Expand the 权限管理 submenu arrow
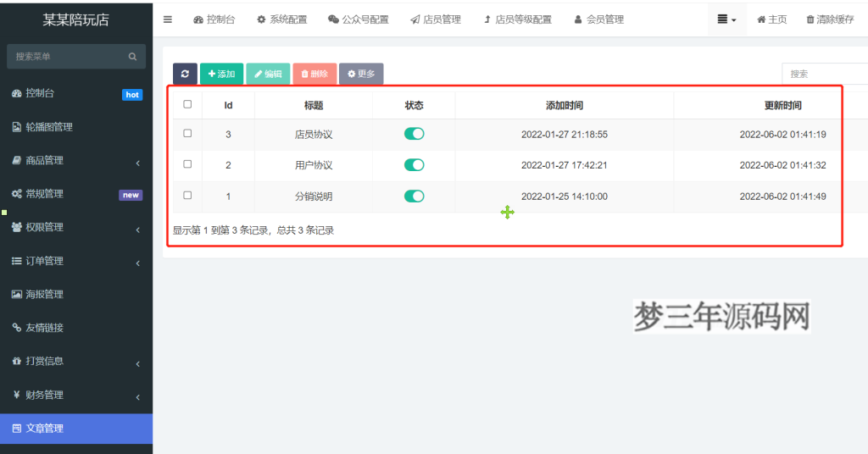868x454 pixels. tap(138, 230)
